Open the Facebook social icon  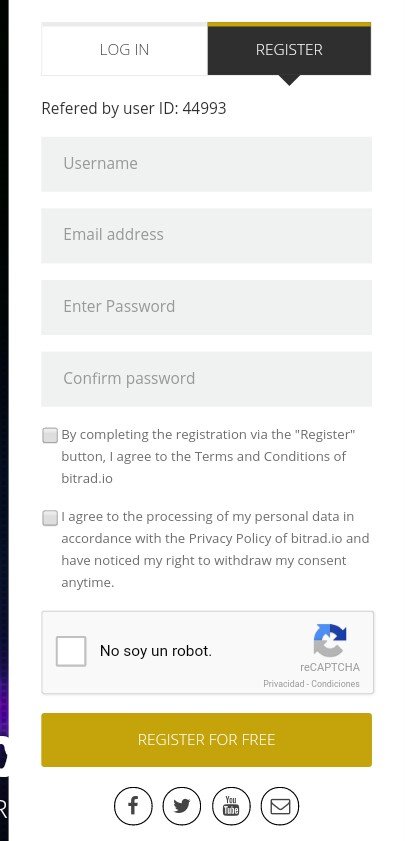click(133, 806)
